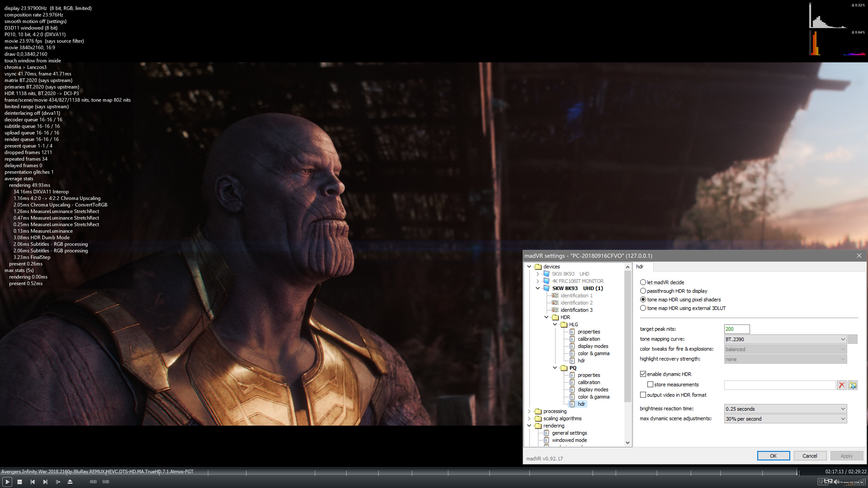Open the AUD audio track menu
The height and width of the screenshot is (488, 868).
click(93, 482)
